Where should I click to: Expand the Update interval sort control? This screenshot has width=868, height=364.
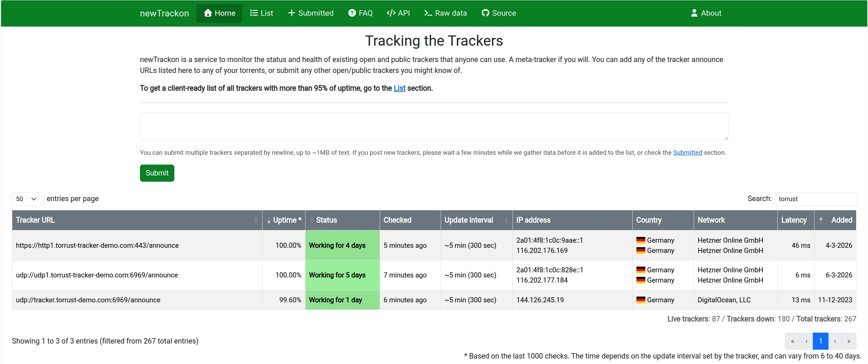[x=506, y=220]
